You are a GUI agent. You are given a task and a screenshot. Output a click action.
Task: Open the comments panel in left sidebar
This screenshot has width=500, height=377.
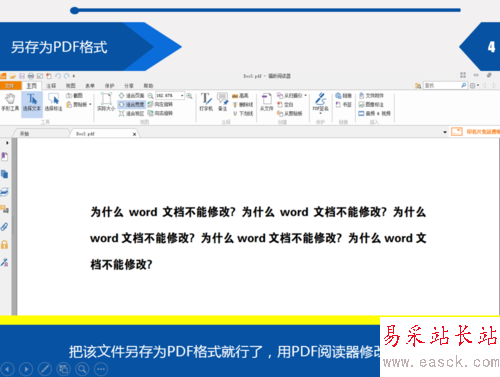pyautogui.click(x=5, y=209)
